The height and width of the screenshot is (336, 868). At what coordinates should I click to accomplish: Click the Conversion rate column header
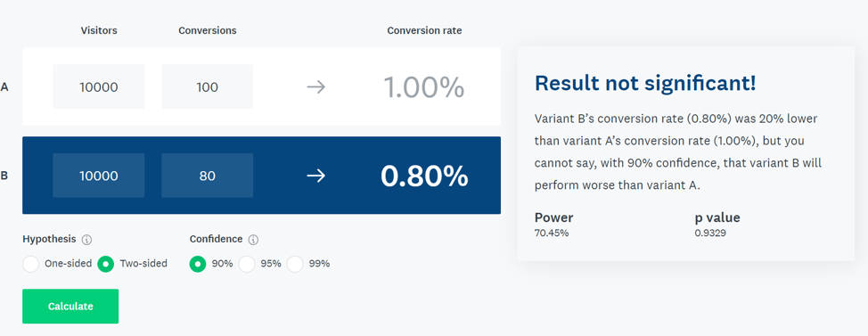(424, 30)
